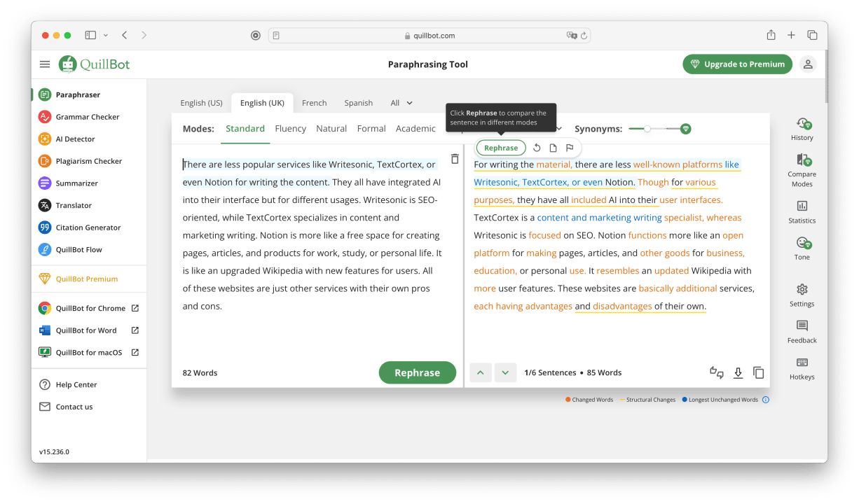Viewport: 859px width, 504px height.
Task: Expand the All languages dropdown
Action: pos(401,103)
